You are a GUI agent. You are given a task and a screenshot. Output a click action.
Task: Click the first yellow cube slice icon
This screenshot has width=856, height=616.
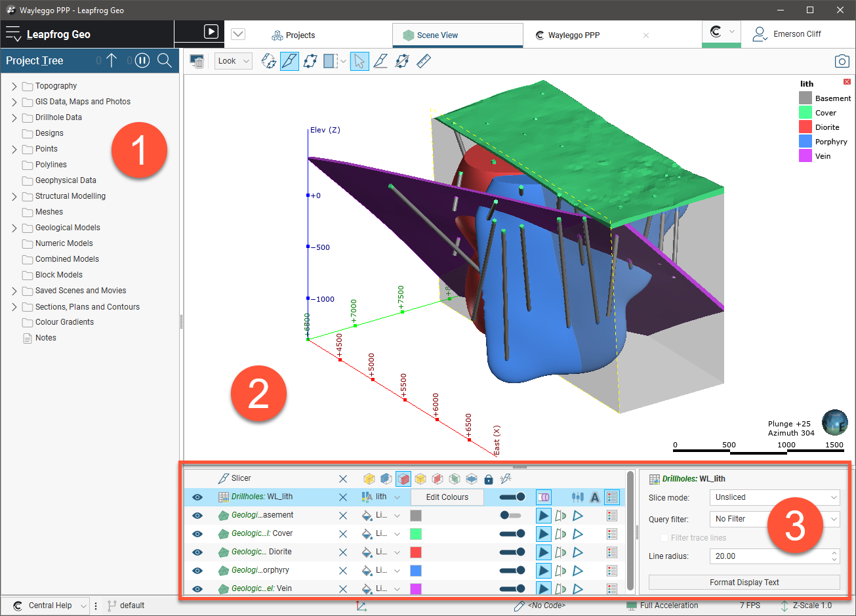pos(369,479)
